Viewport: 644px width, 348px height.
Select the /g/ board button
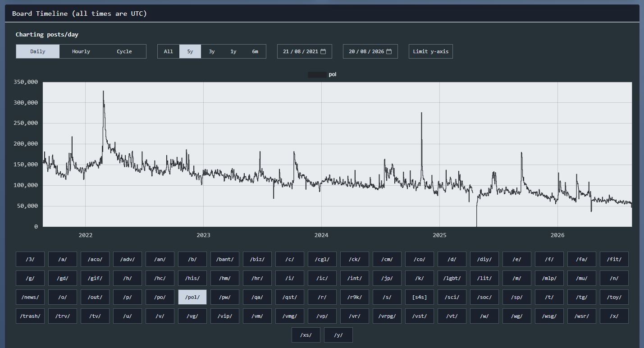coord(30,278)
